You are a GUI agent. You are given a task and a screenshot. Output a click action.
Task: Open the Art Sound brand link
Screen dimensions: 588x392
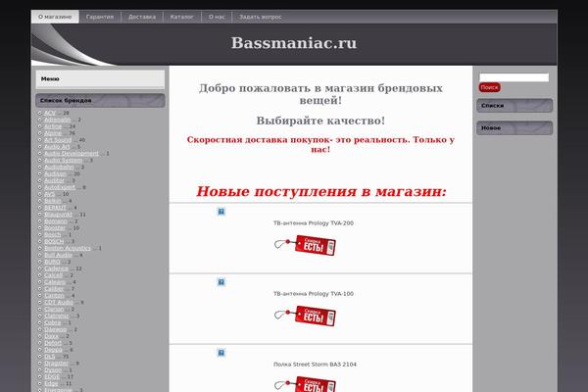58,140
